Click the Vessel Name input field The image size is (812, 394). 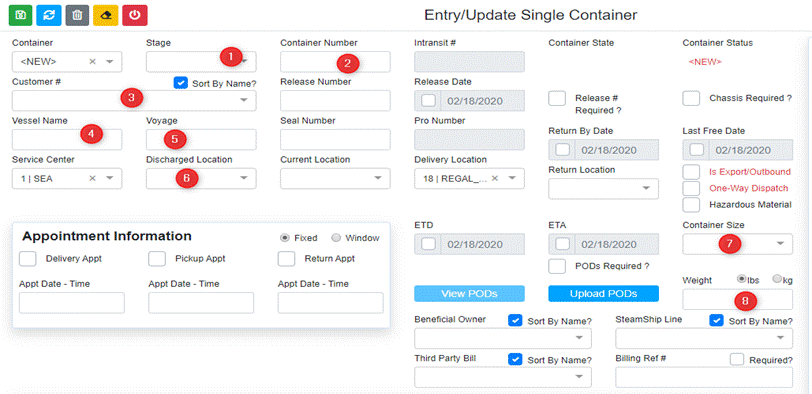point(67,139)
